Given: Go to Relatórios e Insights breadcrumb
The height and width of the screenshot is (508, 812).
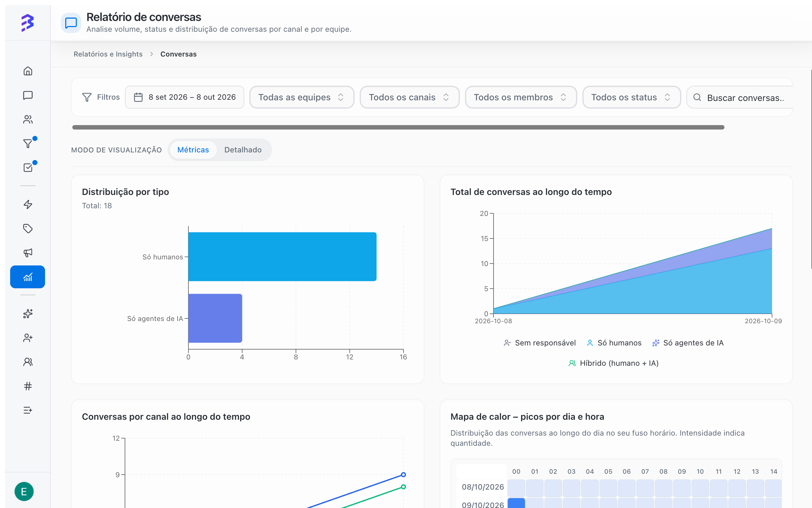Looking at the screenshot, I should (x=108, y=54).
